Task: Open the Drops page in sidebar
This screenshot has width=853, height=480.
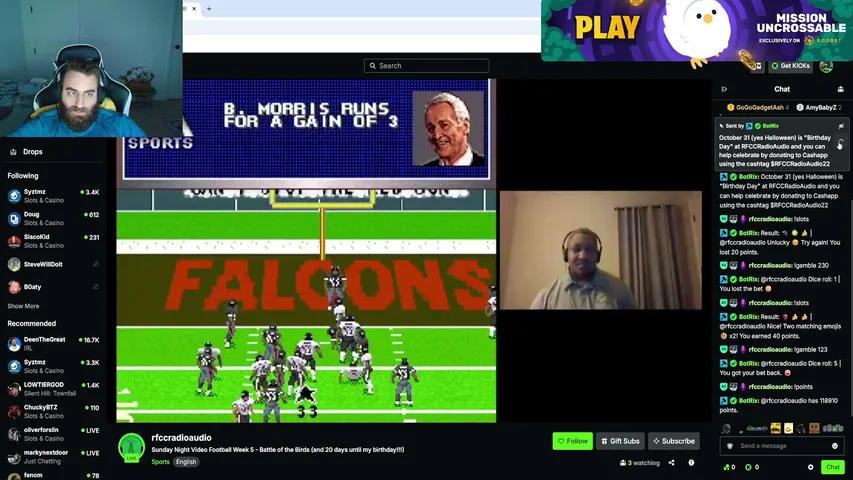Action: 32,152
